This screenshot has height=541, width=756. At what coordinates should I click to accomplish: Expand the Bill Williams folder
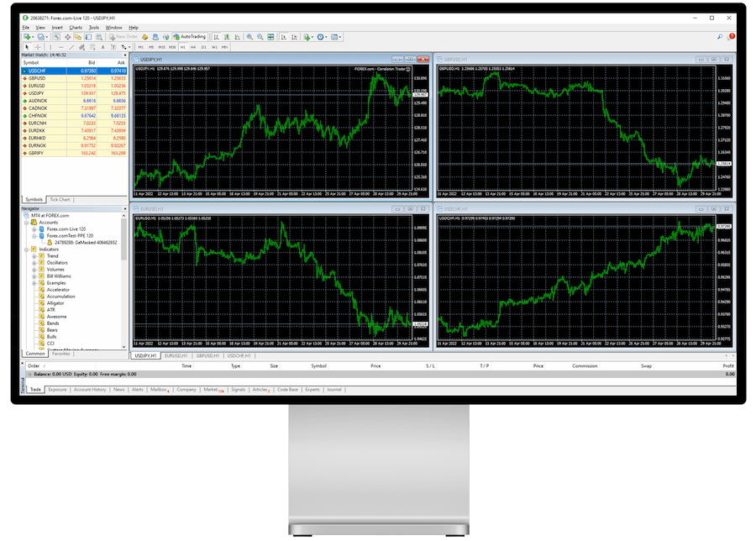(x=34, y=276)
